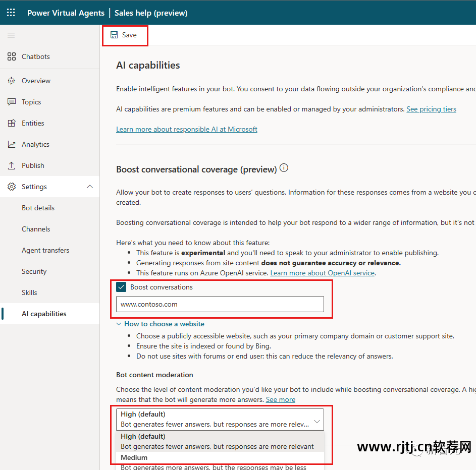
Task: Click the Topics chat icon
Action: [12, 102]
